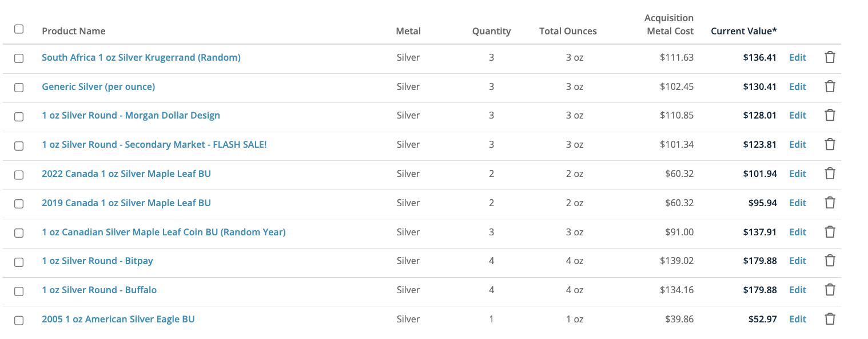Sort table by Product Name header
This screenshot has height=339, width=868.
(74, 31)
